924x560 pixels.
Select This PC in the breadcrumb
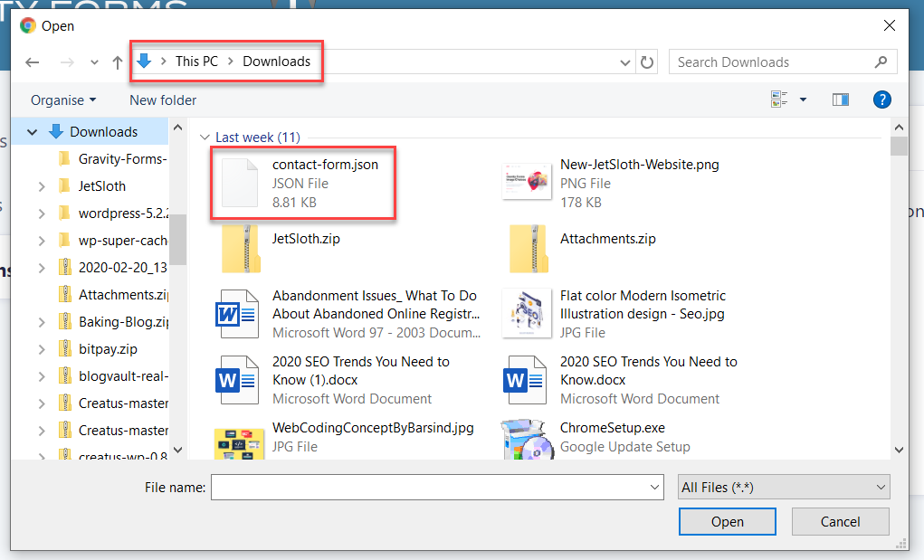click(x=196, y=62)
